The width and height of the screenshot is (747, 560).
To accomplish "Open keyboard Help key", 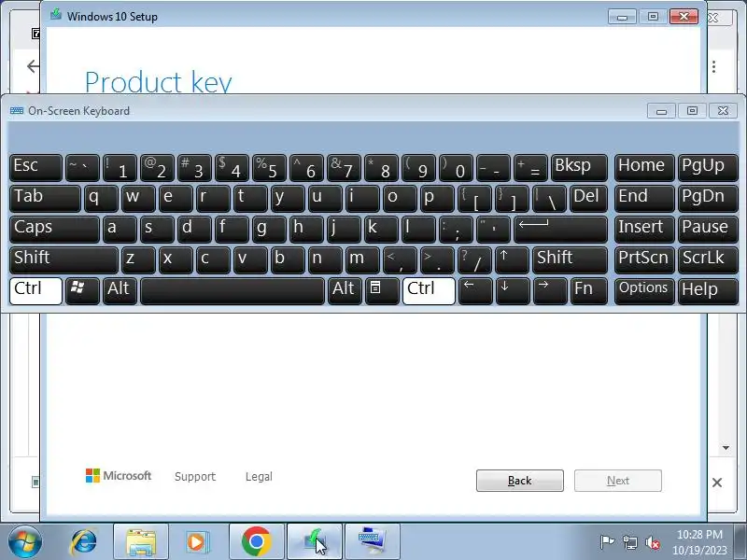I will [708, 291].
